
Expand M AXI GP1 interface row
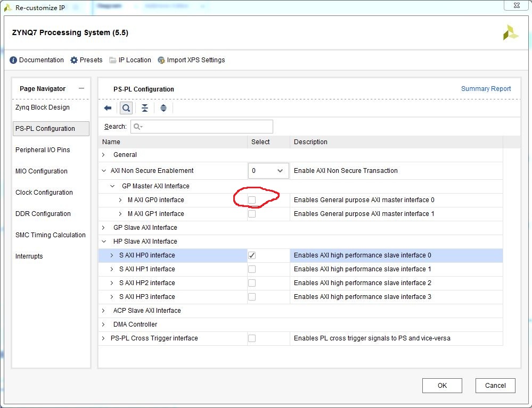(x=120, y=214)
